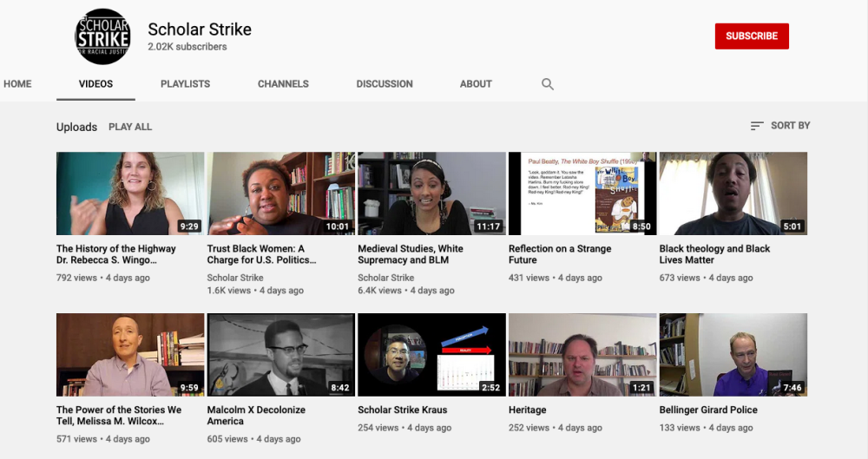Click the '2.02K subscribers' text

click(187, 47)
